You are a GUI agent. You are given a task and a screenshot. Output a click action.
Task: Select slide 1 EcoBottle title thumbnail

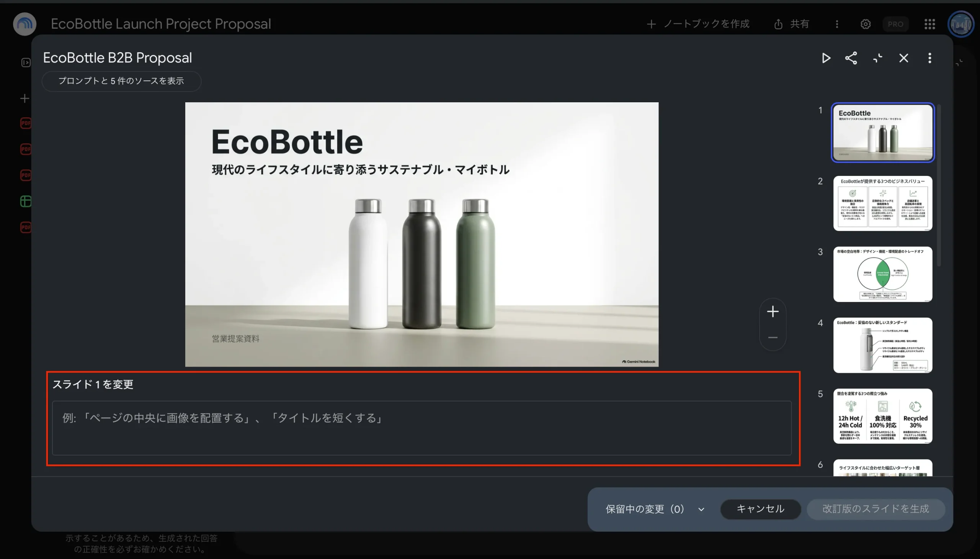[x=883, y=133]
